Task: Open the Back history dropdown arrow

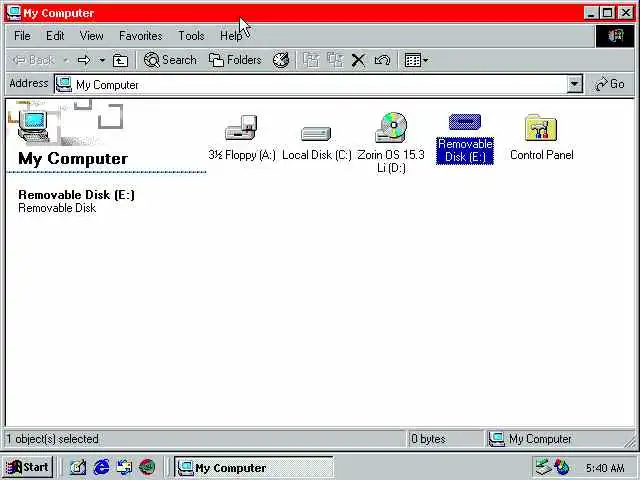Action: pyautogui.click(x=66, y=60)
